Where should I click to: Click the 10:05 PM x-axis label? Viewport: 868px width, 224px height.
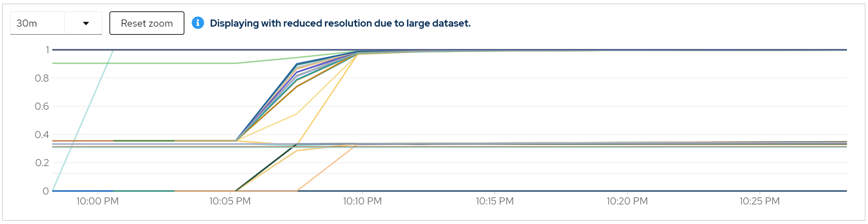[230, 201]
